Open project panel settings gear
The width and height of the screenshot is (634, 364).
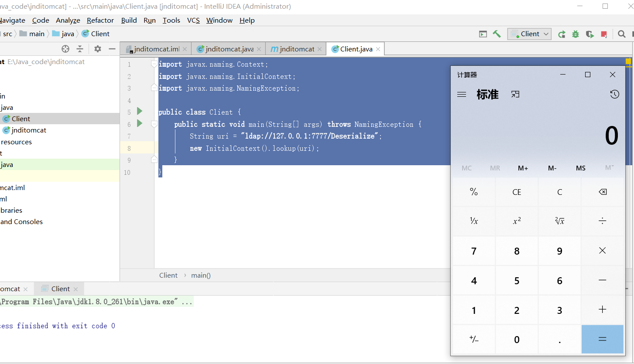click(98, 49)
